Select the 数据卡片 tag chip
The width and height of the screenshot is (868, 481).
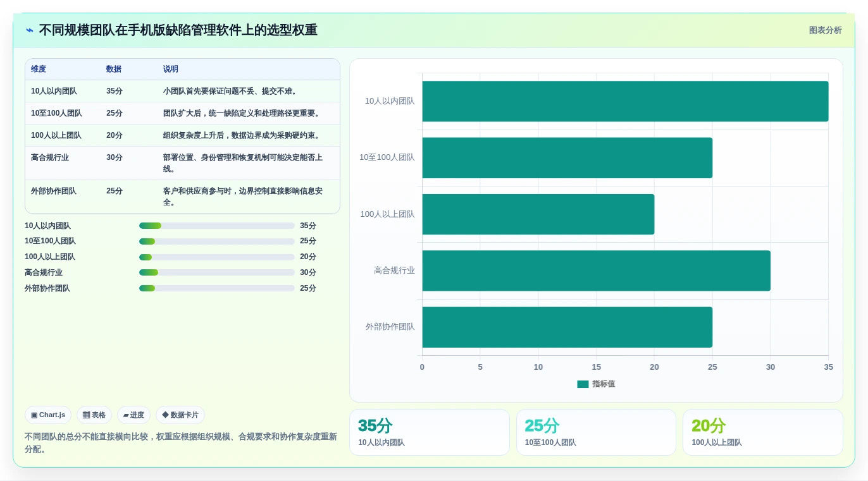coord(180,415)
